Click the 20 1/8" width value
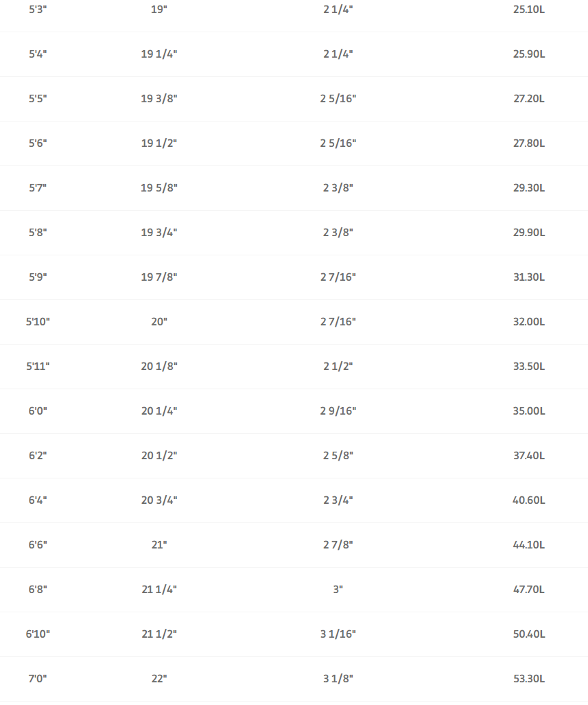 [159, 366]
